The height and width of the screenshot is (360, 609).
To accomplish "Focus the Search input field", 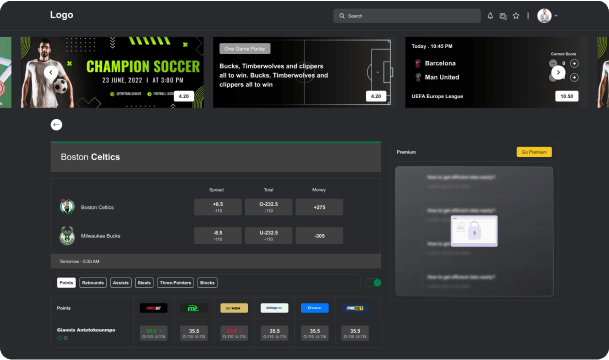I will point(407,16).
